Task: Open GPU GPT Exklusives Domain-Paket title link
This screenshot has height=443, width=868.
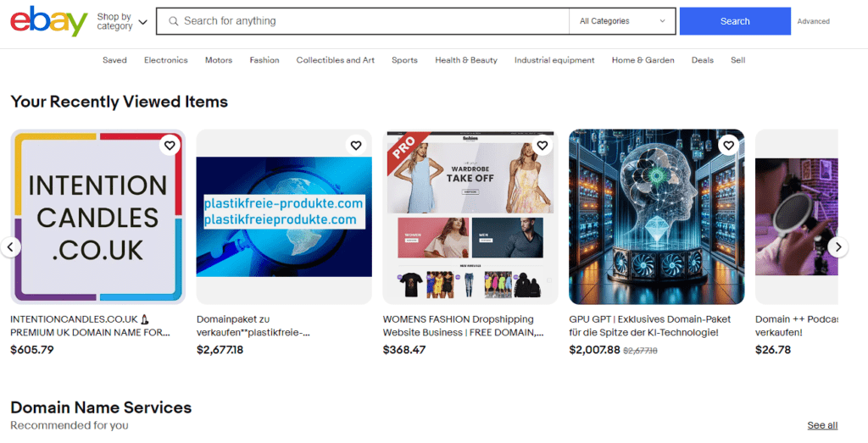Action: [650, 326]
